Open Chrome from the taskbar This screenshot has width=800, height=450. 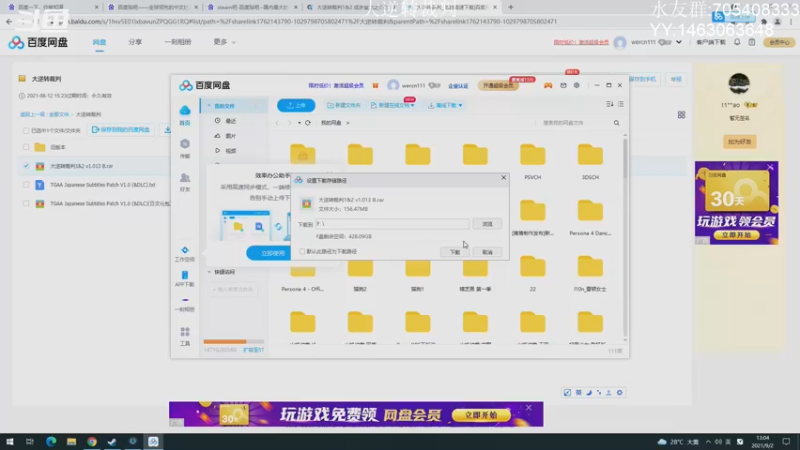(92, 441)
